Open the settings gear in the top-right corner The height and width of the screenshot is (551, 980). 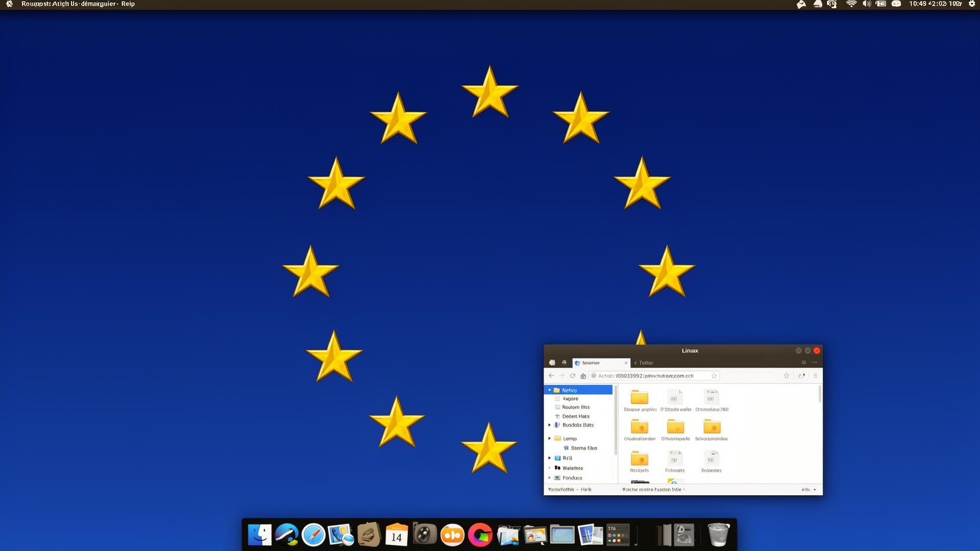click(972, 4)
